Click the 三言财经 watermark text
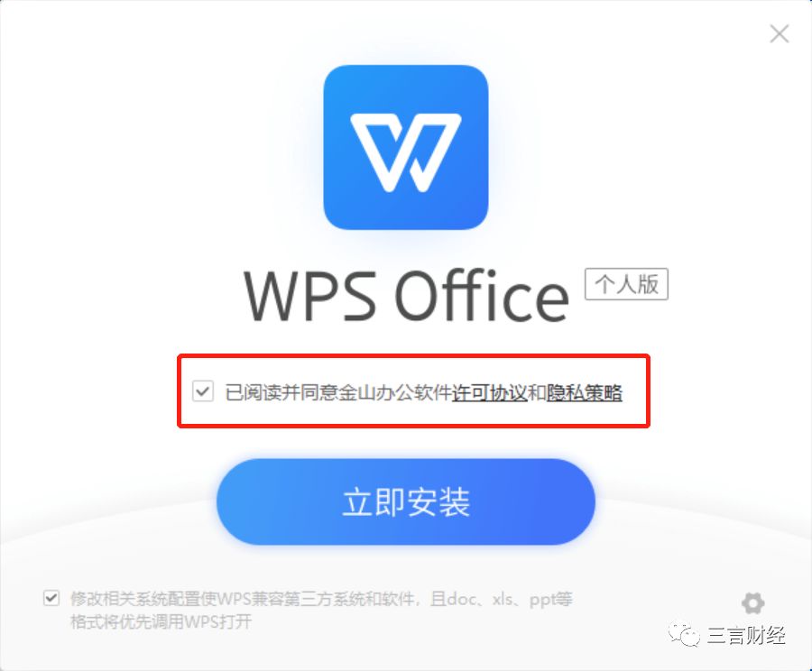The height and width of the screenshot is (671, 812). pyautogui.click(x=746, y=635)
